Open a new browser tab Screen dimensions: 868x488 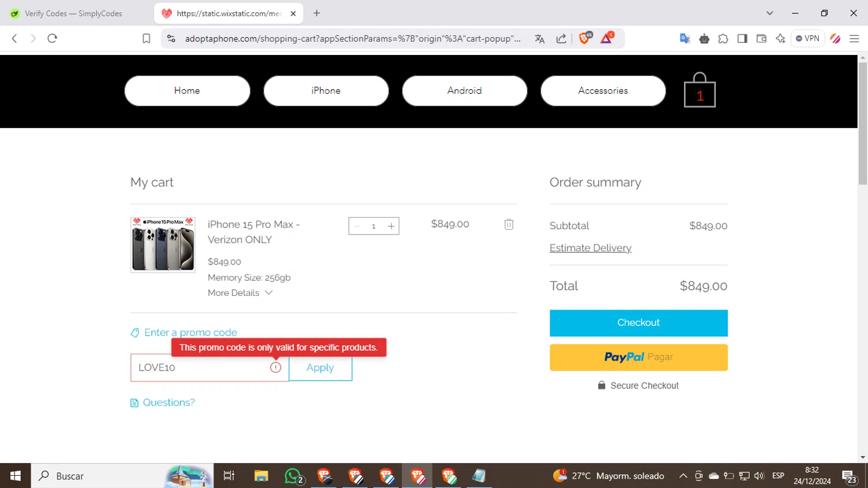coord(317,13)
